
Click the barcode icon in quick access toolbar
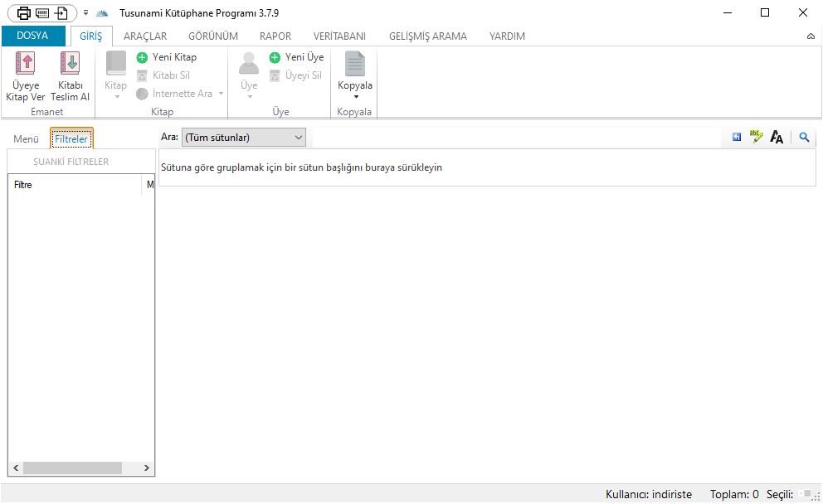click(x=42, y=13)
